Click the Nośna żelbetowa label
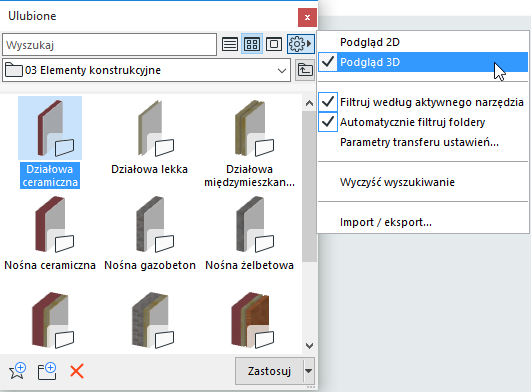 click(x=250, y=265)
